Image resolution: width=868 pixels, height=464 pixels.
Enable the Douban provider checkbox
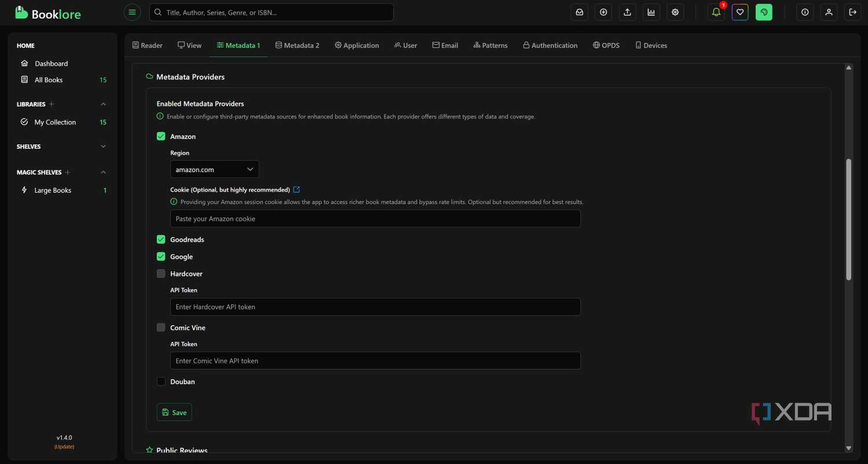(x=161, y=382)
